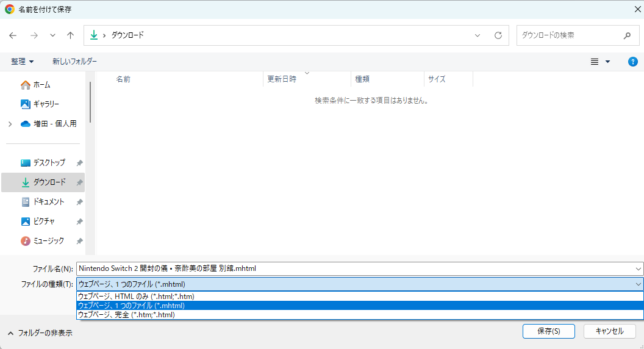Screen dimensions: 644x349
Task: Click the search magnifier icon
Action: click(627, 35)
